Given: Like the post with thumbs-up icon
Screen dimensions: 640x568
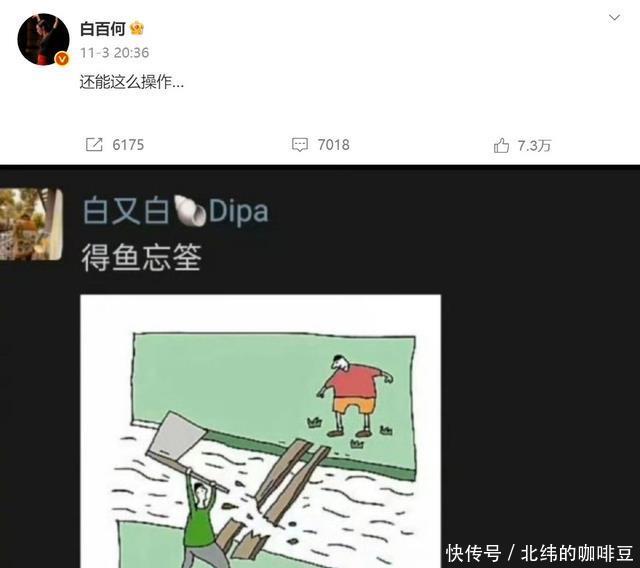Looking at the screenshot, I should pyautogui.click(x=501, y=145).
